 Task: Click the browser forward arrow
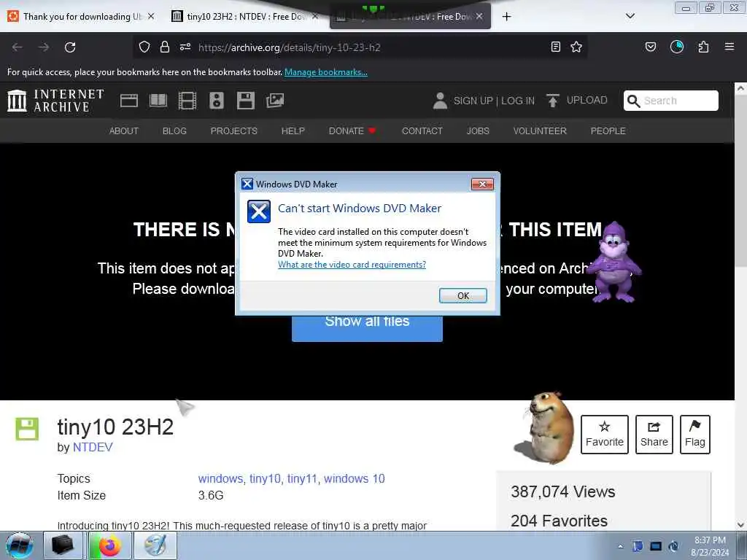point(44,47)
